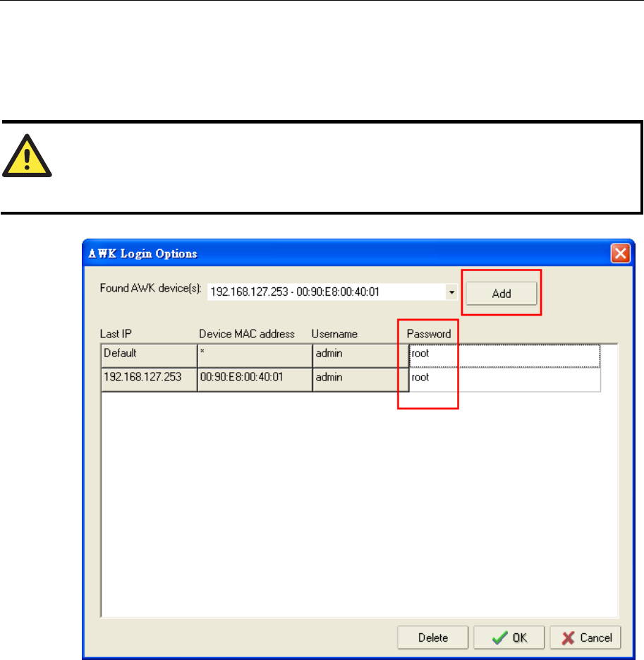The width and height of the screenshot is (644, 660).
Task: Click the Password column header
Action: (429, 334)
